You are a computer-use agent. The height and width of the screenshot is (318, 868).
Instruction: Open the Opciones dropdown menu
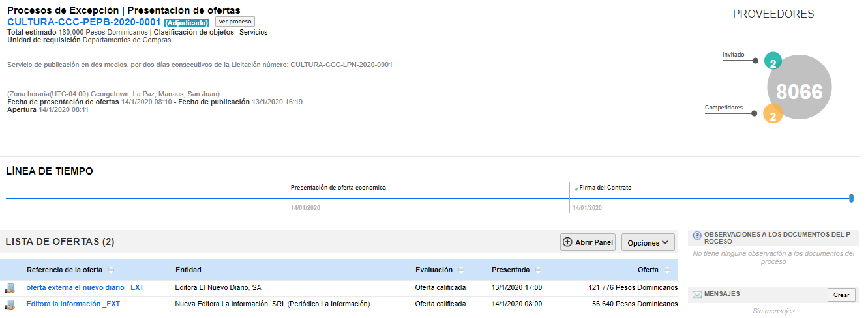(x=648, y=242)
